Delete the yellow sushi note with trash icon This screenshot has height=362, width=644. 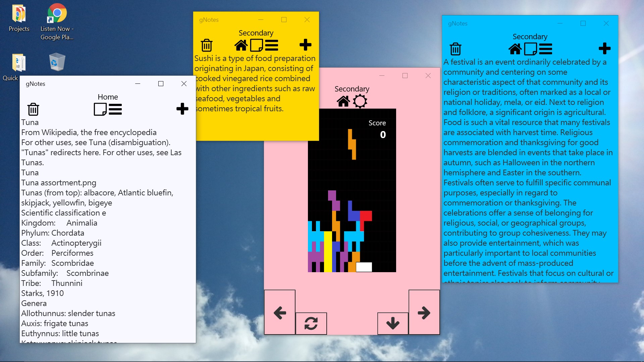207,45
